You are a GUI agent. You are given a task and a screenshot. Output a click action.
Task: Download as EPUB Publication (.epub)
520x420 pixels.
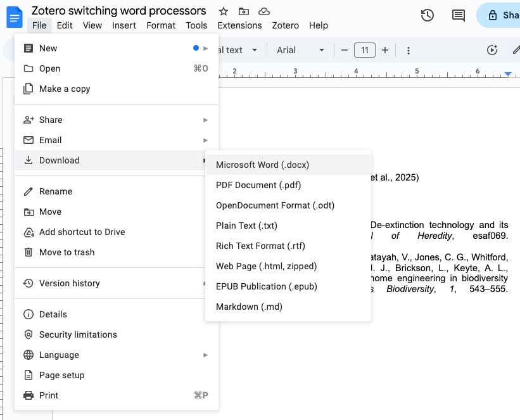click(x=288, y=286)
